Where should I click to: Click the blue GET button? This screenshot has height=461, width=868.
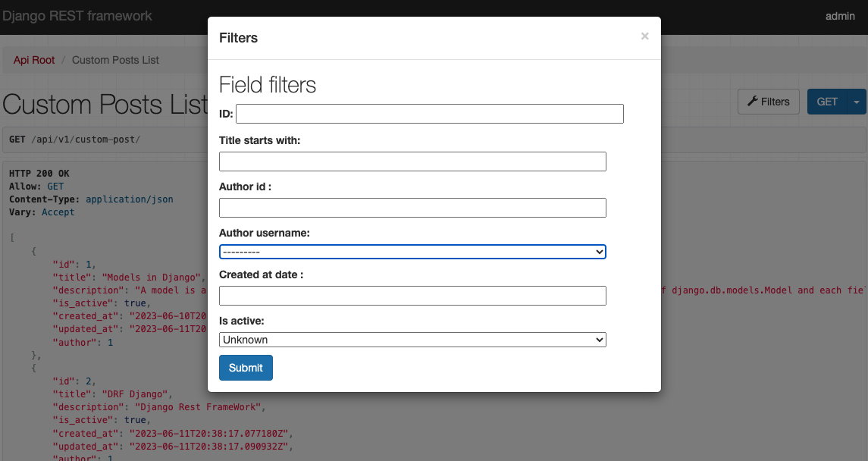826,102
